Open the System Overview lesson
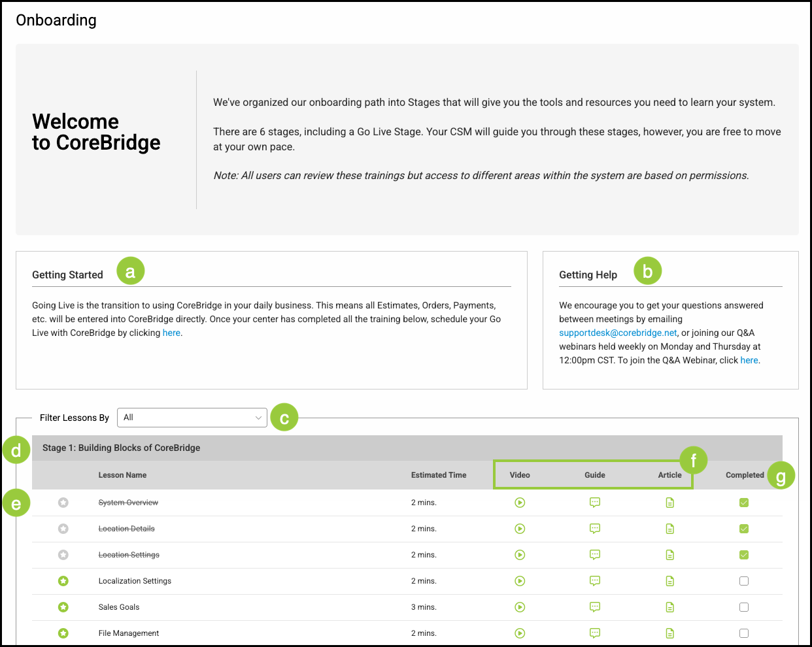 tap(128, 503)
